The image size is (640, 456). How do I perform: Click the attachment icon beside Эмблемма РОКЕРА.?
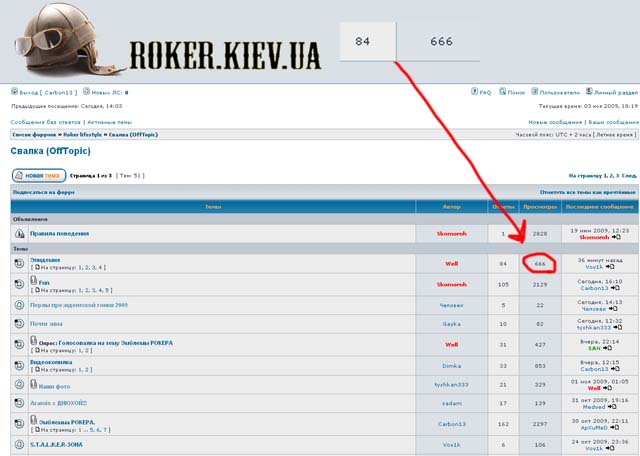pyautogui.click(x=34, y=420)
